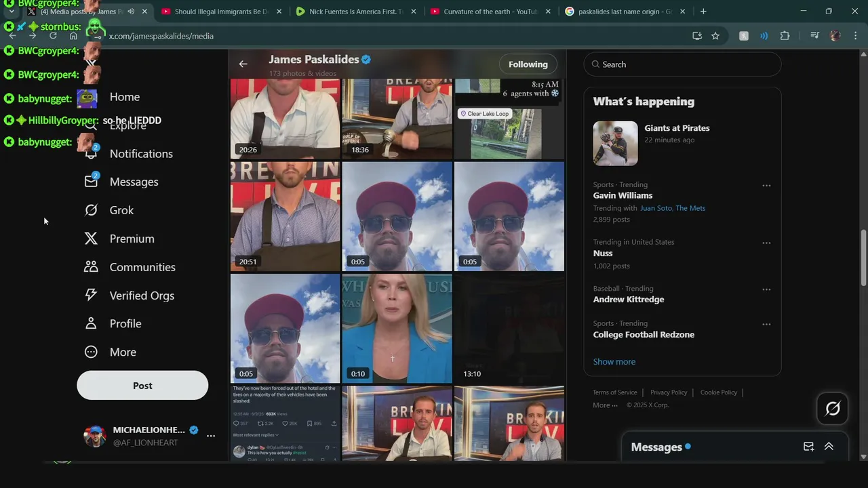This screenshot has height=488, width=868.
Task: Open Cookie Policy link
Action: coord(719,392)
